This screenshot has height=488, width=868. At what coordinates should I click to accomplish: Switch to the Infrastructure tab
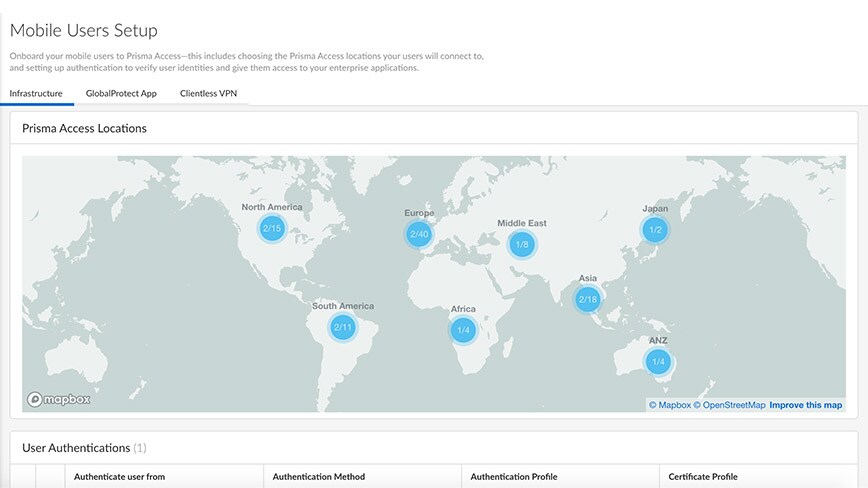coord(36,93)
